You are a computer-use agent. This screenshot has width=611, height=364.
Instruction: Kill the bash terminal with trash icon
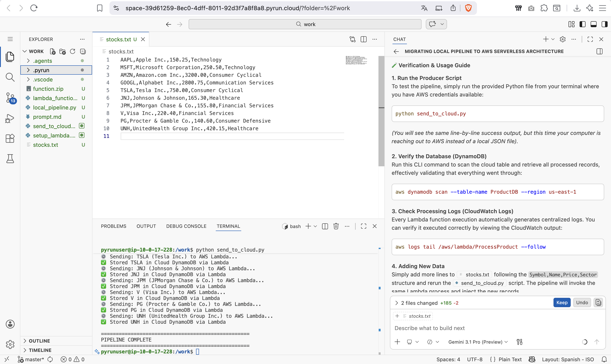(x=336, y=226)
